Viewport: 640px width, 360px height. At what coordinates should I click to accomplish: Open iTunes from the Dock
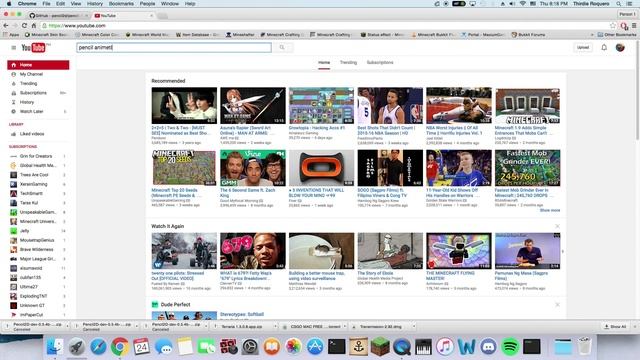(x=445, y=347)
